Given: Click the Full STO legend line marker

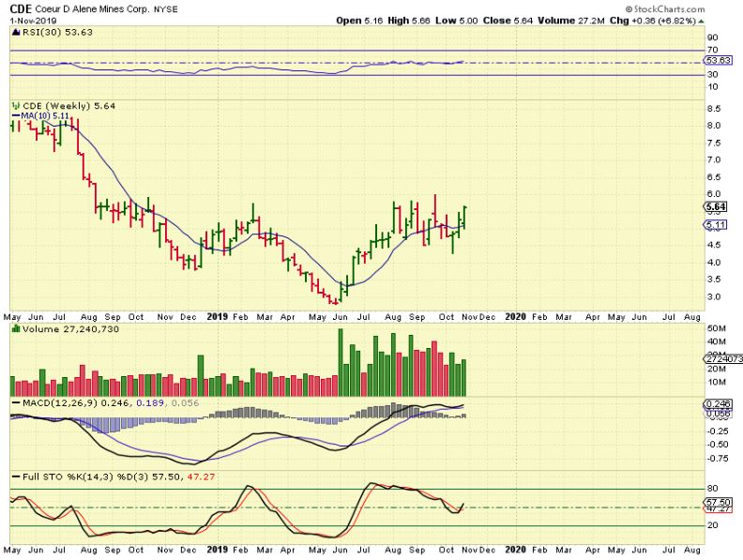Looking at the screenshot, I should (x=16, y=477).
